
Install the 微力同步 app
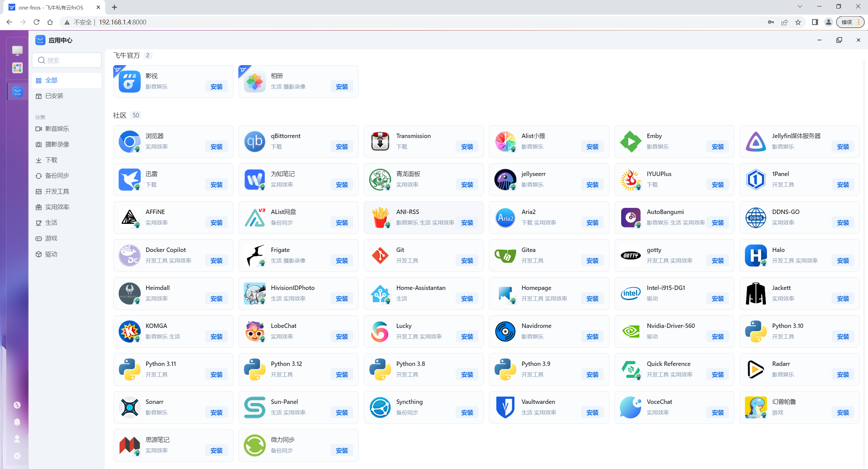[x=342, y=451]
